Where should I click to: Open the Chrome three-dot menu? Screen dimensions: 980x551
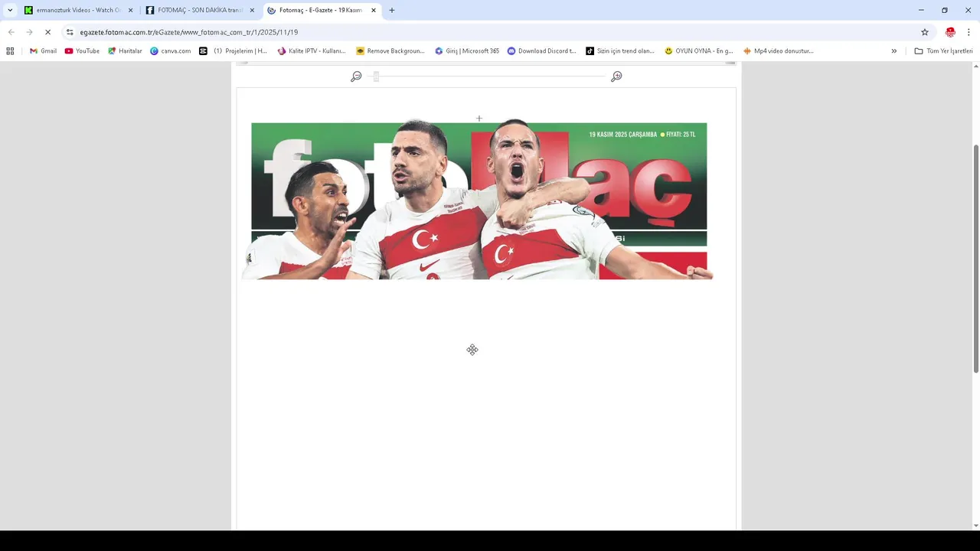coord(969,32)
